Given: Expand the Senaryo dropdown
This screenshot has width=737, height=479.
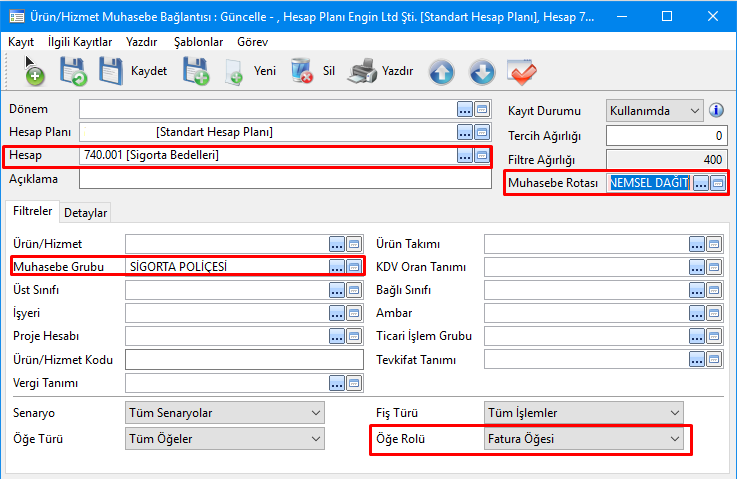Looking at the screenshot, I should click(226, 412).
